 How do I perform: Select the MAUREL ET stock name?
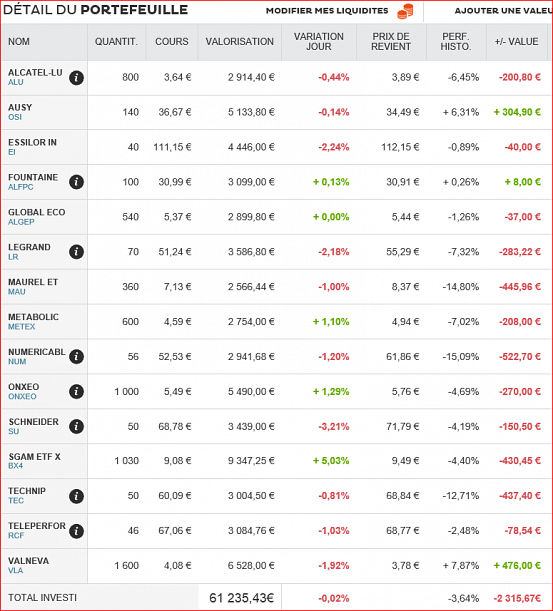tap(33, 282)
